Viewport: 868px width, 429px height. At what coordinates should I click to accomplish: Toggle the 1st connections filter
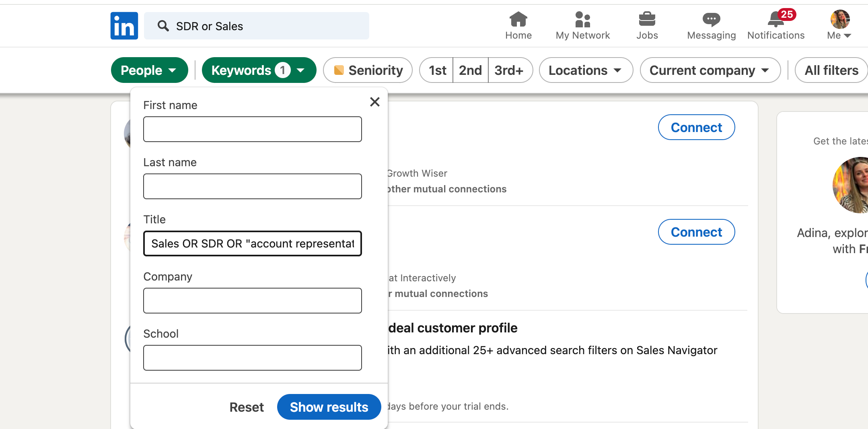pos(436,70)
